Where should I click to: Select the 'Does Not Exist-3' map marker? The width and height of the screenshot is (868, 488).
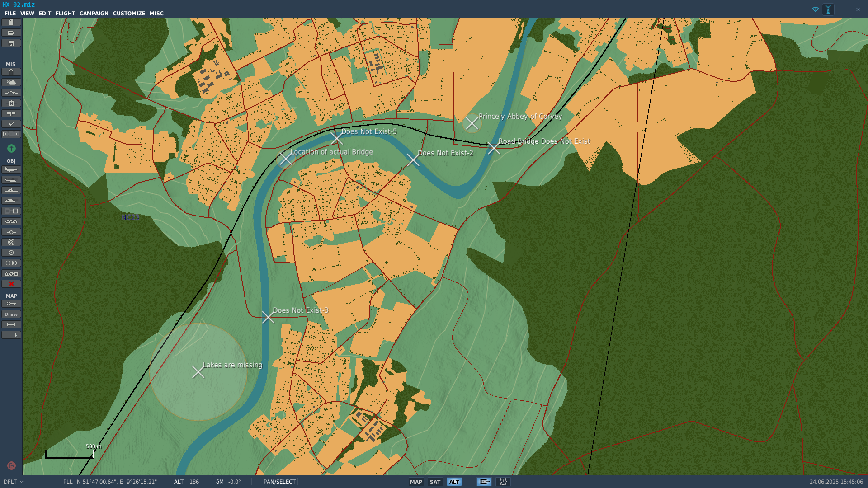(x=268, y=317)
